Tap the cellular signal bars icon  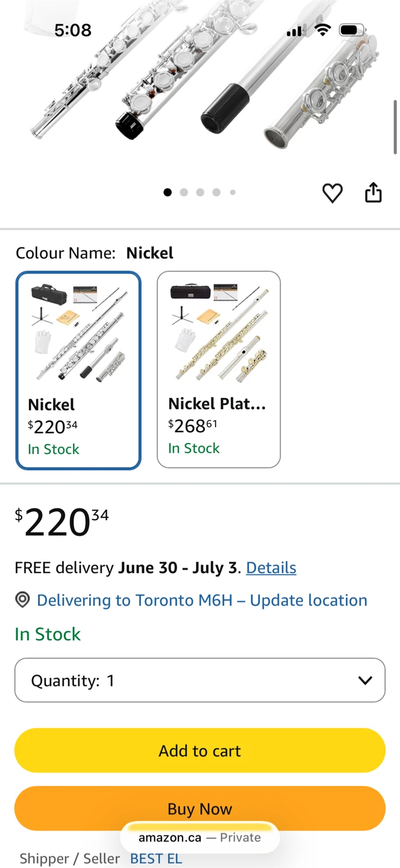295,31
